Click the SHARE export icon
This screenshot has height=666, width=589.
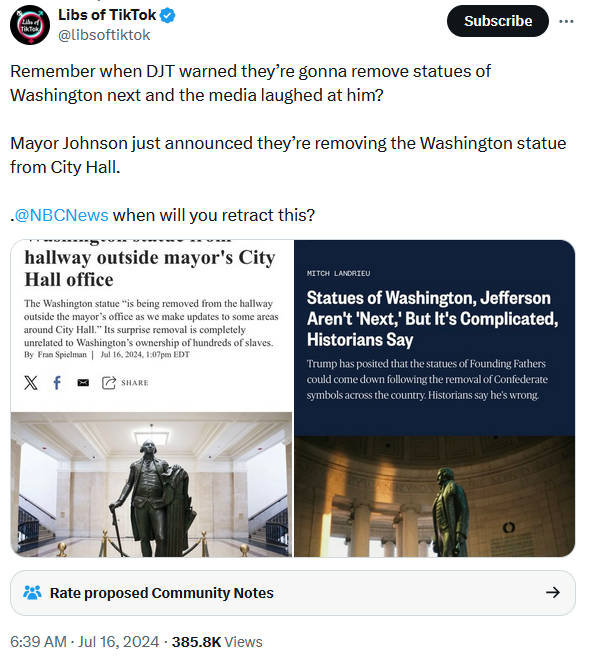109,383
